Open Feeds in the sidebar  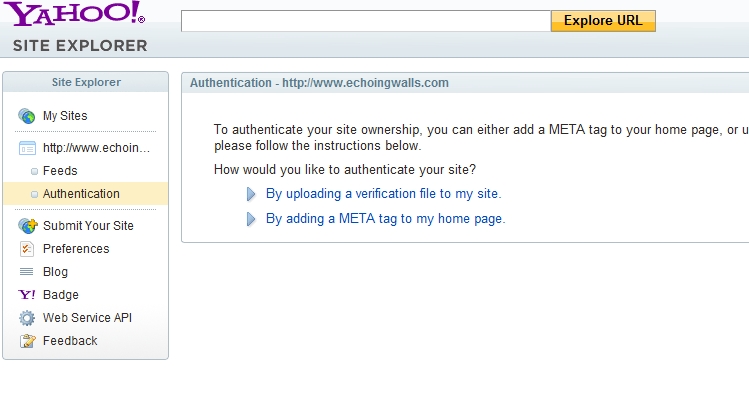point(60,171)
